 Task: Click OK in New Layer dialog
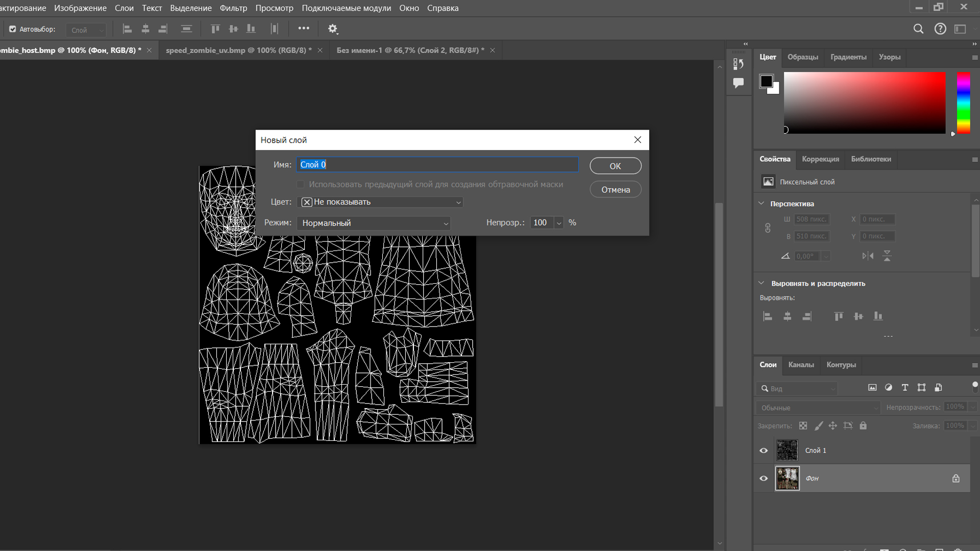point(615,166)
